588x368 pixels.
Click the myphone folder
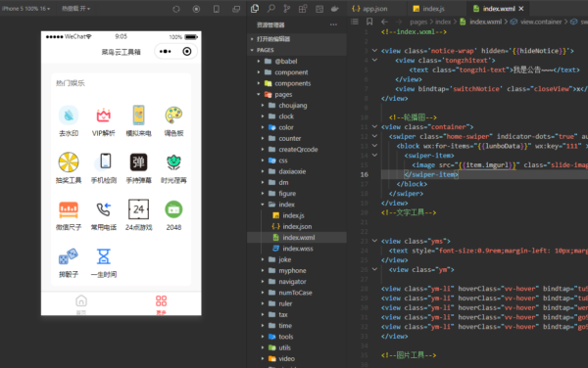(292, 271)
